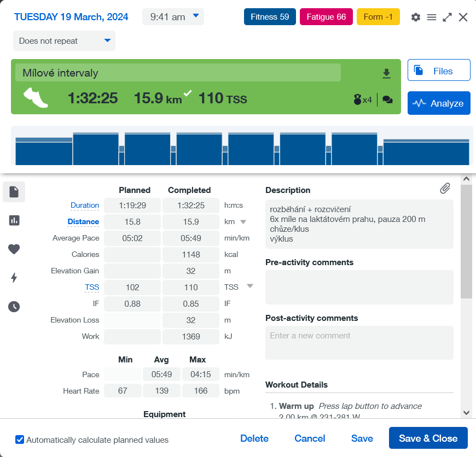Click the Post-activity comments input field

tap(359, 343)
